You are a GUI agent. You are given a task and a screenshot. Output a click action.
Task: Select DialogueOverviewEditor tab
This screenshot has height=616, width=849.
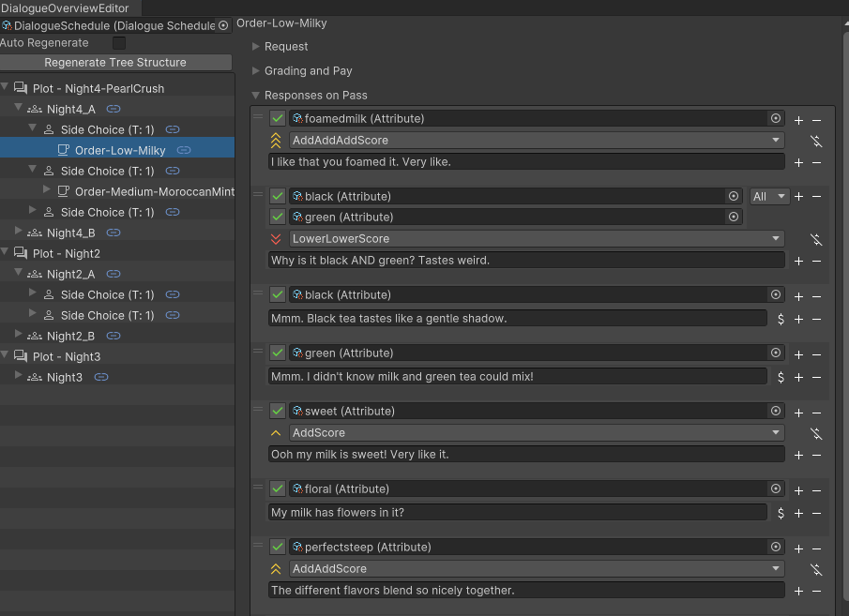pos(65,8)
